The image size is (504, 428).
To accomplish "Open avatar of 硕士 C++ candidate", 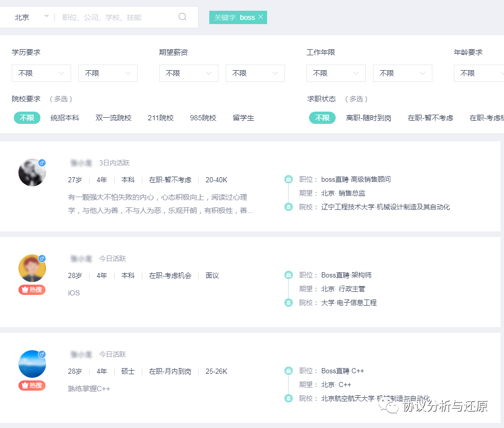I will tap(32, 363).
